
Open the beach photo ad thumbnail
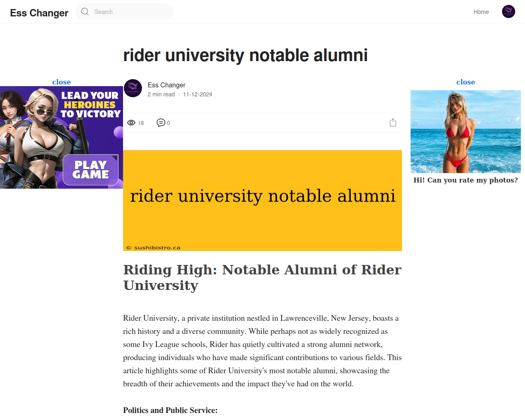(x=466, y=132)
